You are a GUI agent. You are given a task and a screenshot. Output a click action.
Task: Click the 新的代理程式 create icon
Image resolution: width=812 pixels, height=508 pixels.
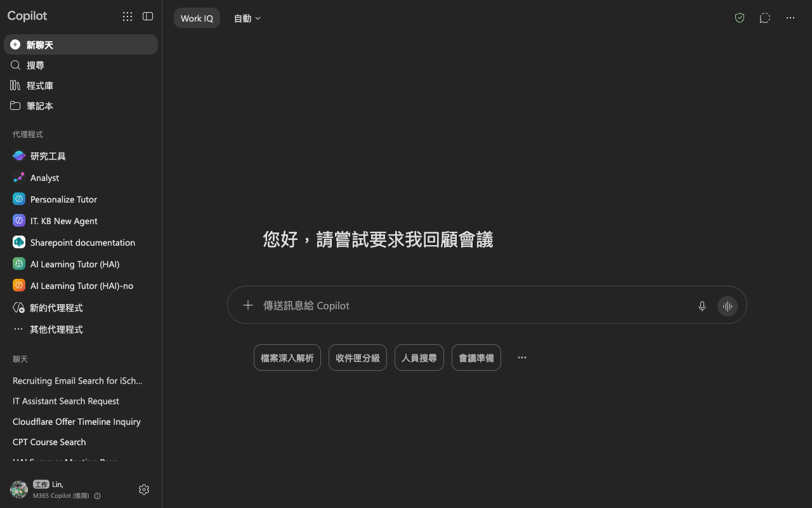click(19, 307)
